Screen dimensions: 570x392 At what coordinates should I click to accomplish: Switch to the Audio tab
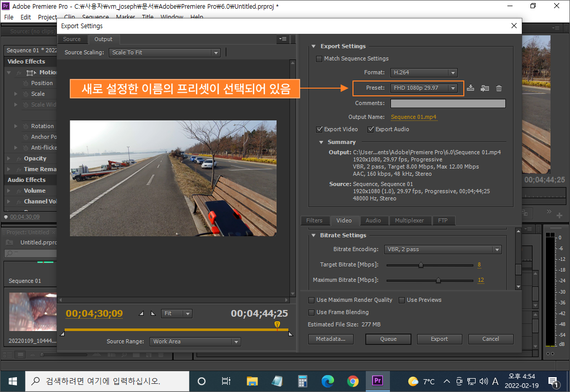coord(374,220)
